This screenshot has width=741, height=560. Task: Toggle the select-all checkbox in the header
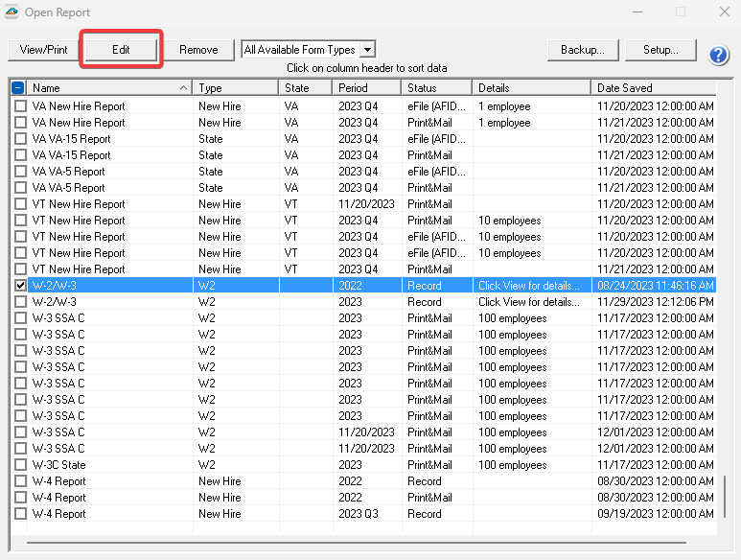pyautogui.click(x=18, y=88)
